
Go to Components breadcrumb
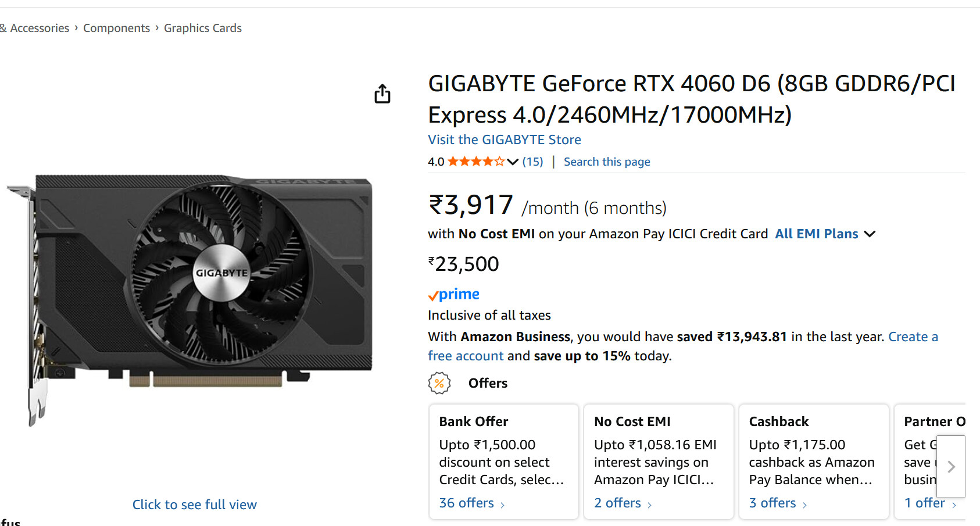coord(116,28)
